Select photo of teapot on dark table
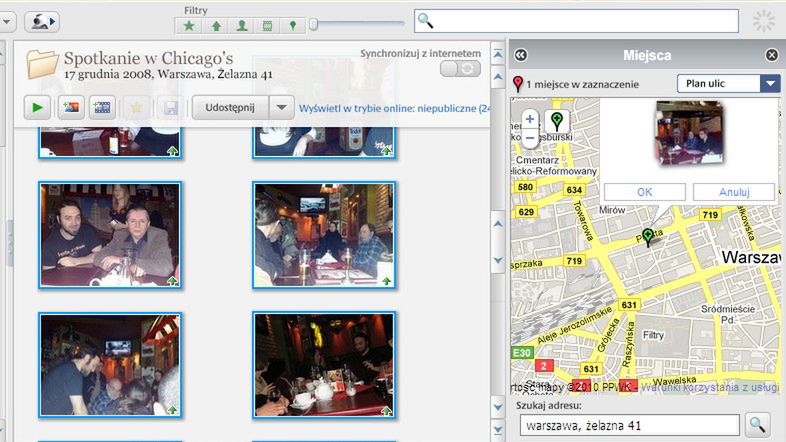The width and height of the screenshot is (786, 442). [x=324, y=365]
